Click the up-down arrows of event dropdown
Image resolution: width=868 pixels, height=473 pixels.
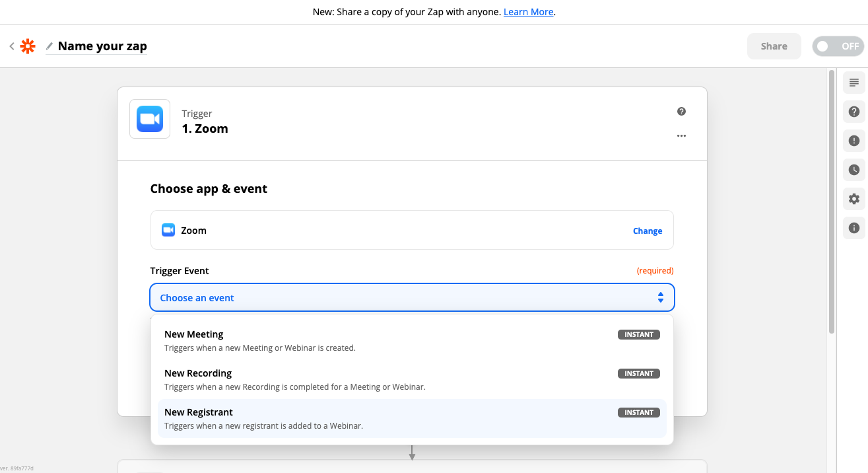point(660,298)
